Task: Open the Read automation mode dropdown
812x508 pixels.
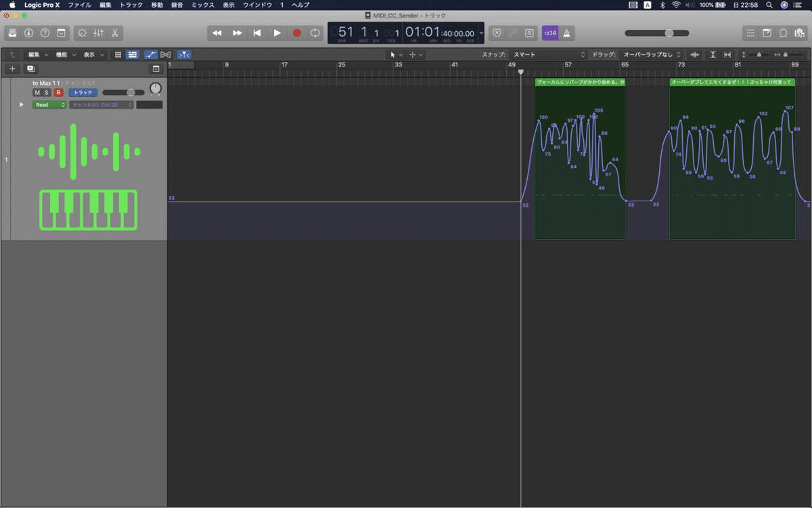Action: (x=49, y=105)
